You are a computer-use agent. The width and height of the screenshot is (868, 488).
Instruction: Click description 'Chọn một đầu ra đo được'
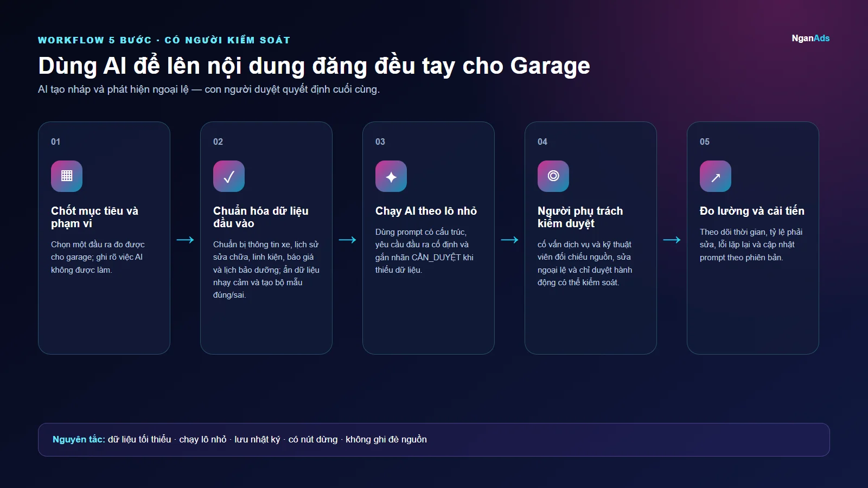coord(98,257)
